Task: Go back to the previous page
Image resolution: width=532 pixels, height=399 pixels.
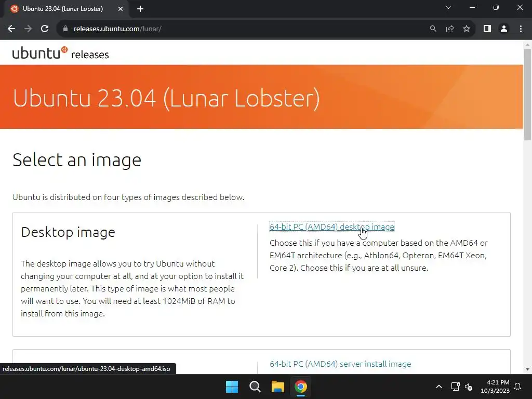Action: pos(11,29)
